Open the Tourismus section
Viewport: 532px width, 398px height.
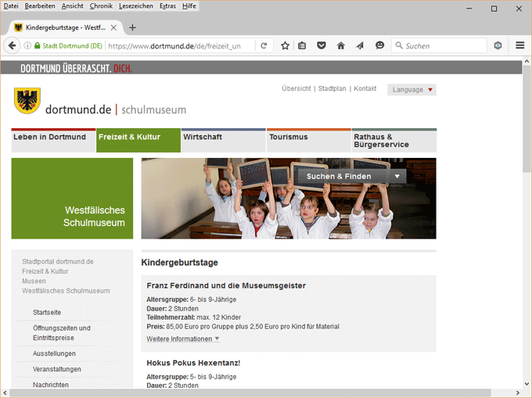309,140
